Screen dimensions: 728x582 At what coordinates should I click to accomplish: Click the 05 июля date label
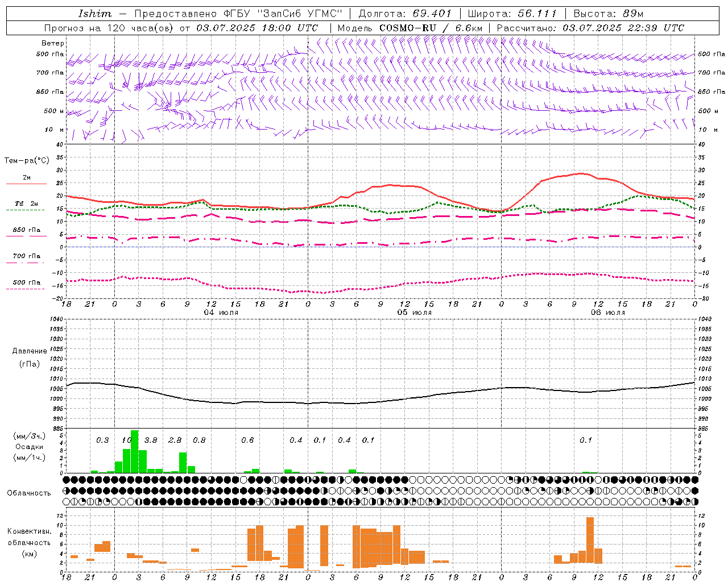pyautogui.click(x=415, y=313)
